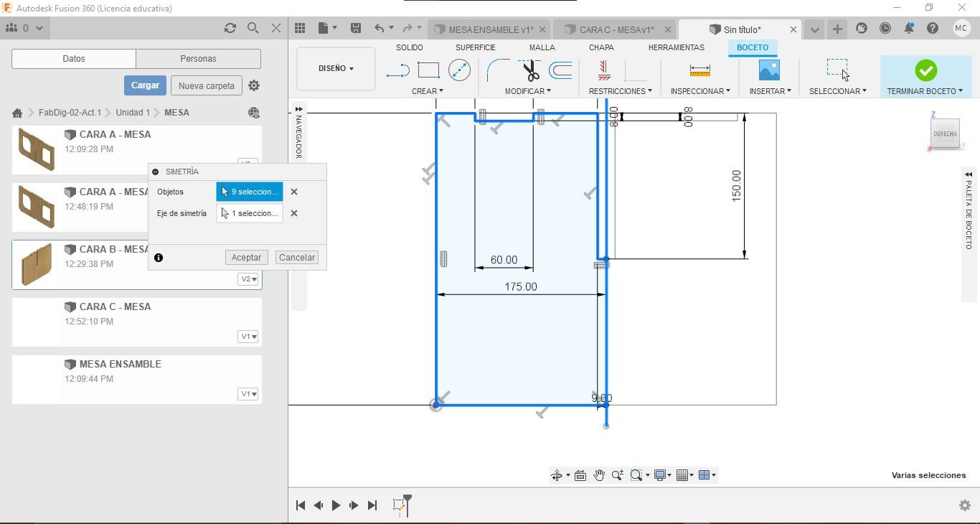The image size is (980, 524).
Task: Open version dropdown for MESA ENSAMBLE
Action: tap(248, 394)
